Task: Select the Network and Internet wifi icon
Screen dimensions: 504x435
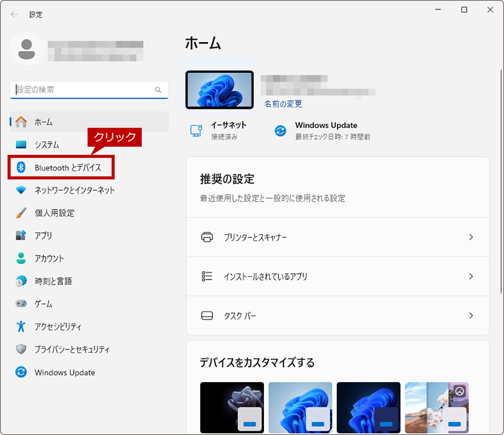Action: pyautogui.click(x=21, y=190)
